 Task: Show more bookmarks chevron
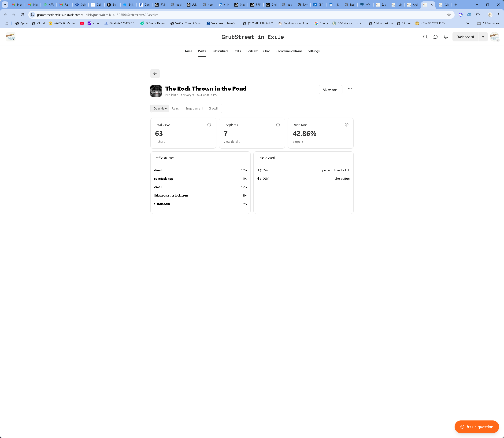click(467, 23)
